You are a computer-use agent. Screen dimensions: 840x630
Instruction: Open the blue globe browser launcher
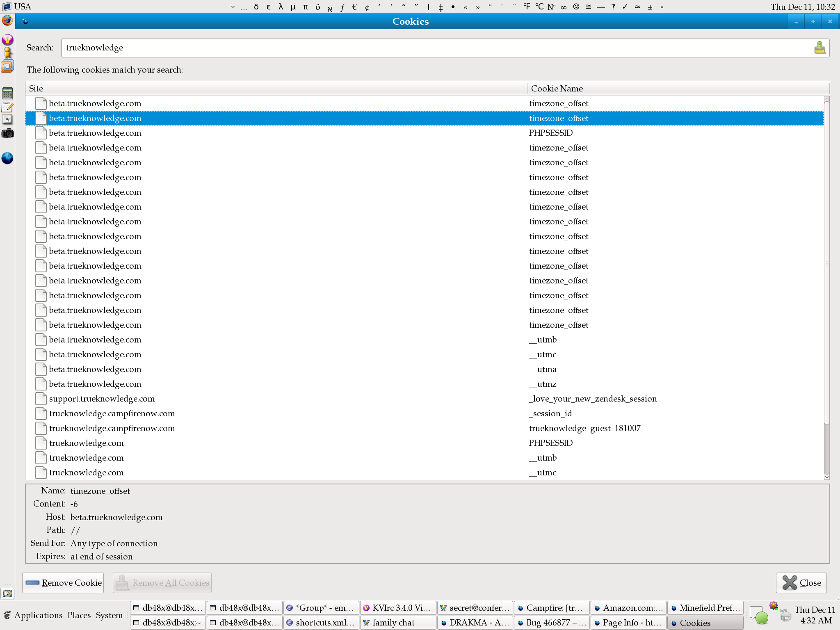click(7, 158)
